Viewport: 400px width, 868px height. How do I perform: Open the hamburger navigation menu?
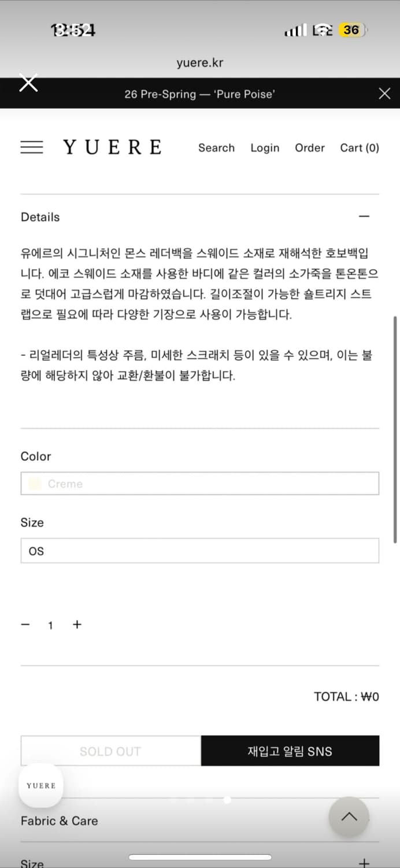[32, 148]
